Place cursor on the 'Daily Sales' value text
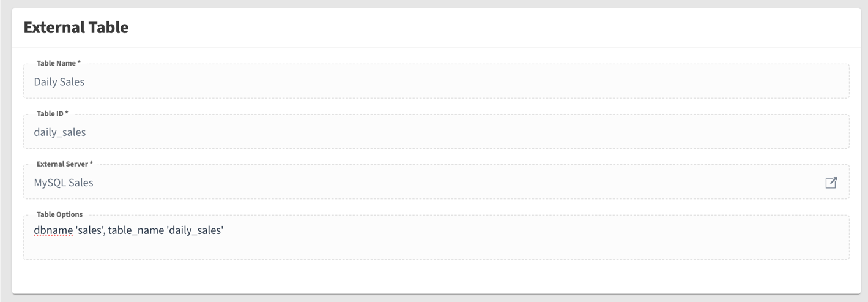The width and height of the screenshot is (868, 302). click(x=59, y=82)
